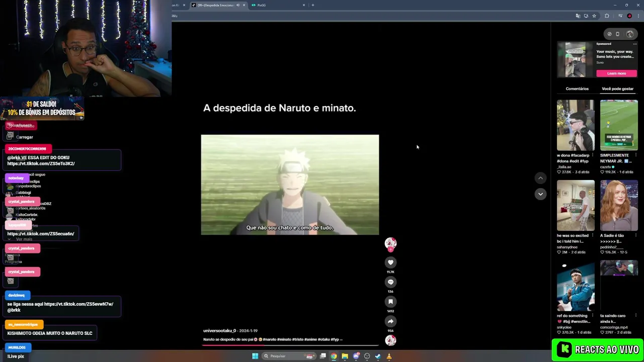Open OBS Studio from the taskbar
Image resolution: width=644 pixels, height=362 pixels.
[x=367, y=356]
